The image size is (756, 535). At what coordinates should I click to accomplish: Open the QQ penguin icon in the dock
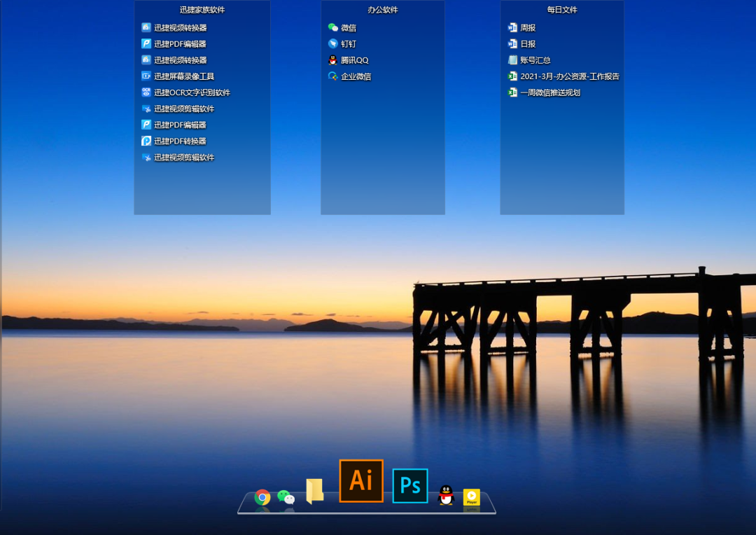(x=446, y=495)
